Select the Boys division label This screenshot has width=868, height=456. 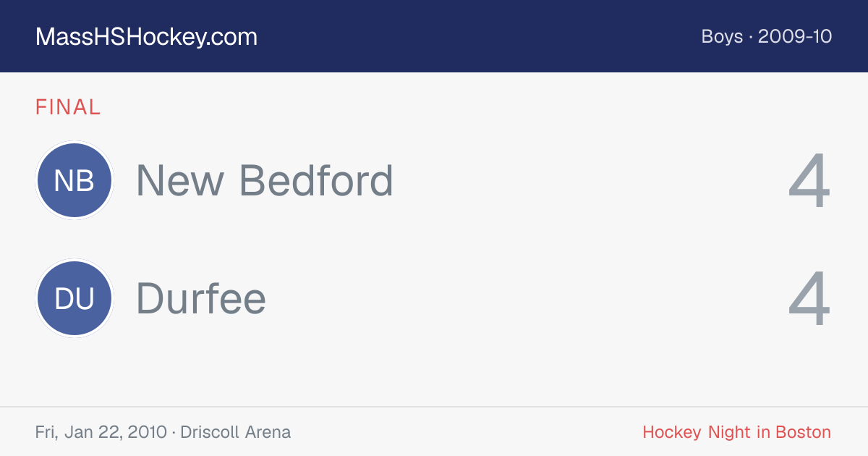[722, 36]
